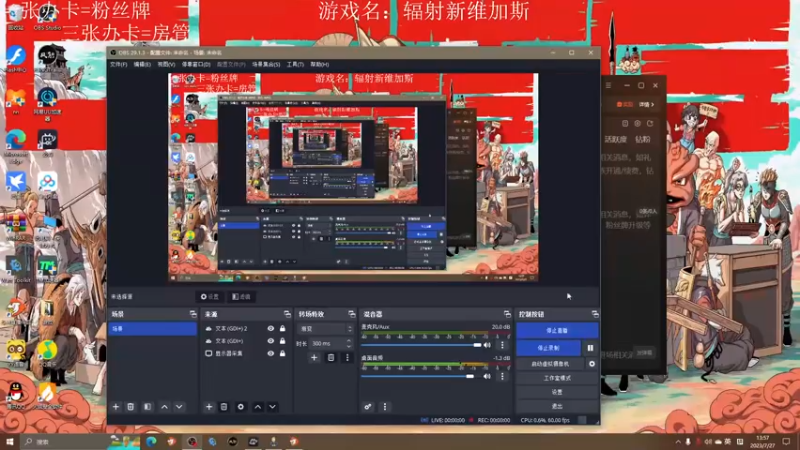Add a new scene with plus icon

click(x=116, y=407)
